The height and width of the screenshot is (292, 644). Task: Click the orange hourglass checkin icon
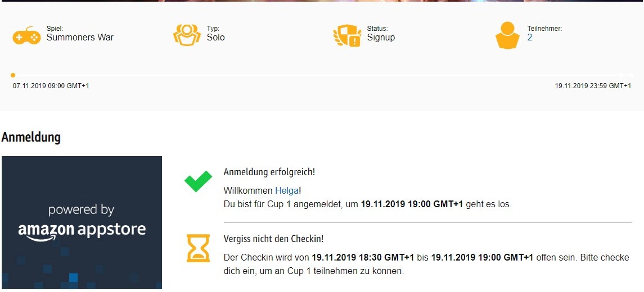click(x=198, y=248)
